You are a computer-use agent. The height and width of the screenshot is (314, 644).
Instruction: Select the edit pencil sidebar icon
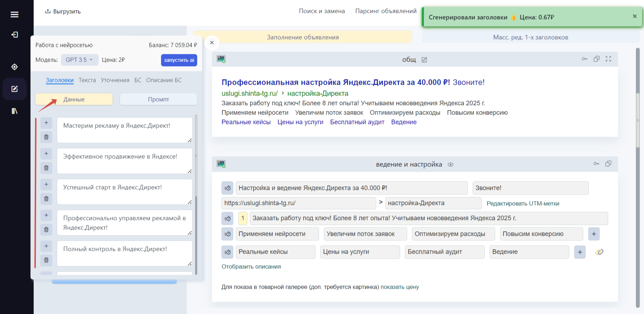pos(14,89)
